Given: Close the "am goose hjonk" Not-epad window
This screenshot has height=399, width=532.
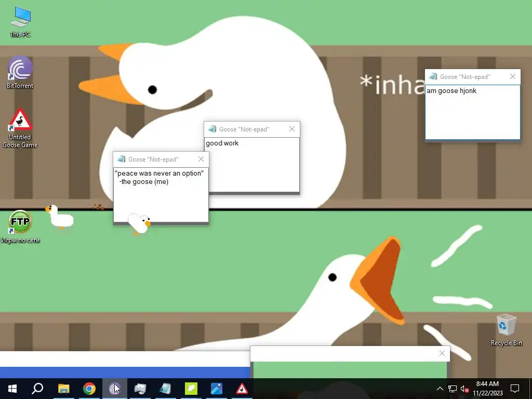Looking at the screenshot, I should (513, 77).
